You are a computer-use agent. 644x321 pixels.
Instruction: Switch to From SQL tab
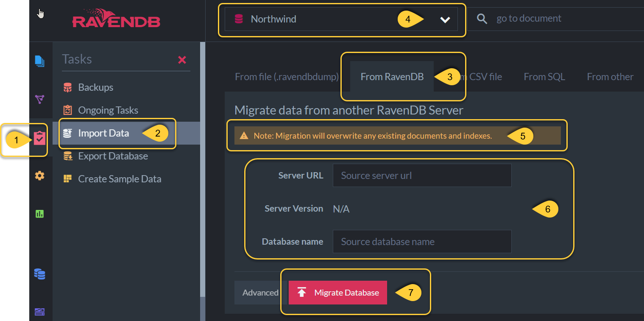tap(544, 77)
